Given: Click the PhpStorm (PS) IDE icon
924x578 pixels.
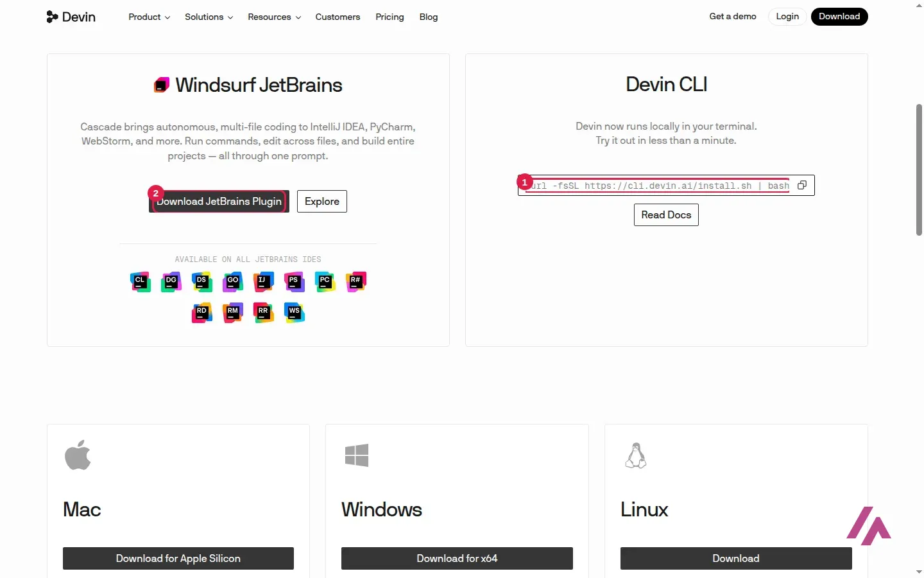Looking at the screenshot, I should click(294, 282).
